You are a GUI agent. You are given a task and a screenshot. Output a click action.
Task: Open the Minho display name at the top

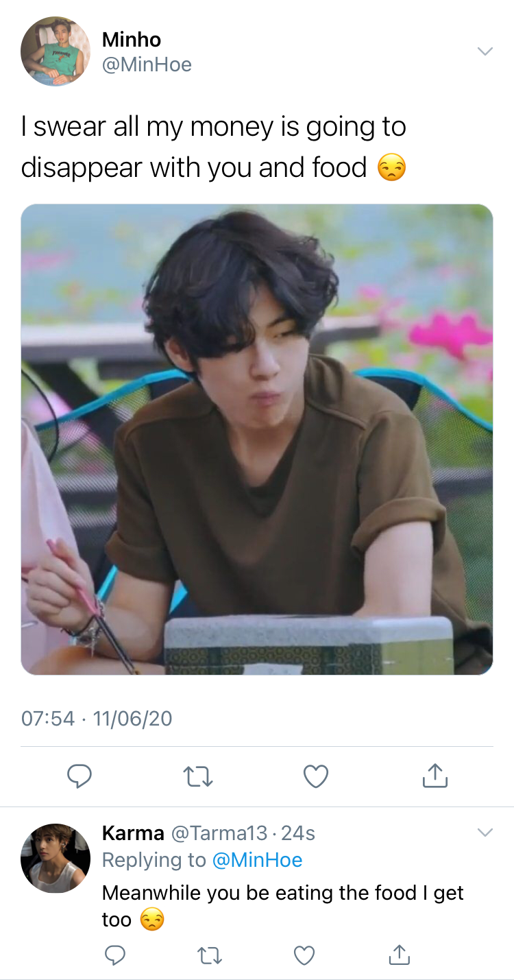132,40
